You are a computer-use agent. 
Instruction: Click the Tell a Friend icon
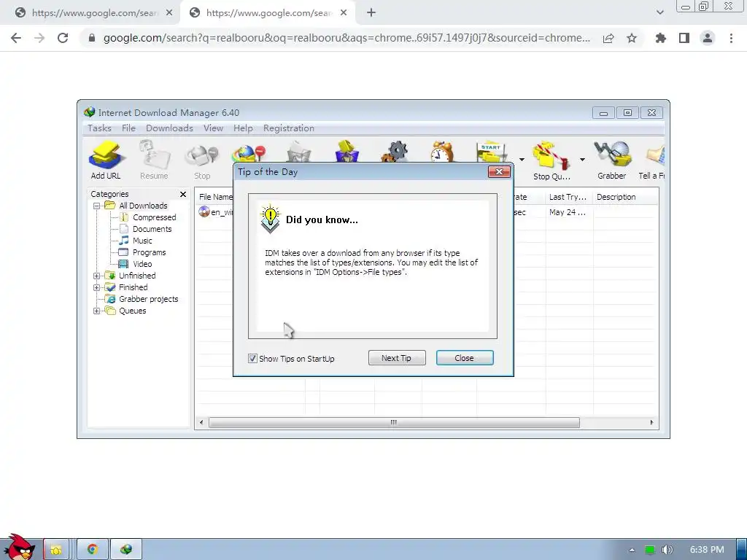coord(651,160)
